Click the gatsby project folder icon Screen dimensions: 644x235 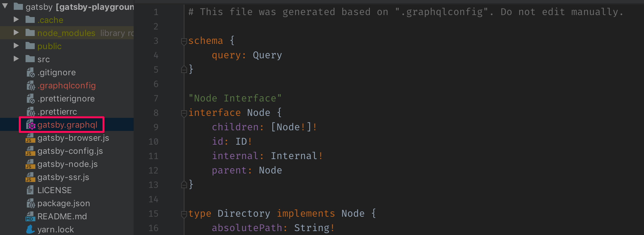[18, 6]
